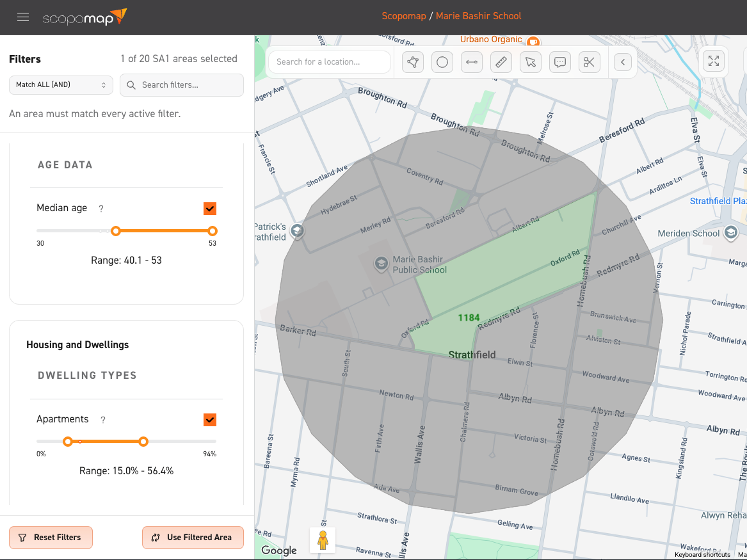This screenshot has width=747, height=560.
Task: Click the Scopomap breadcrumb link
Action: point(403,16)
